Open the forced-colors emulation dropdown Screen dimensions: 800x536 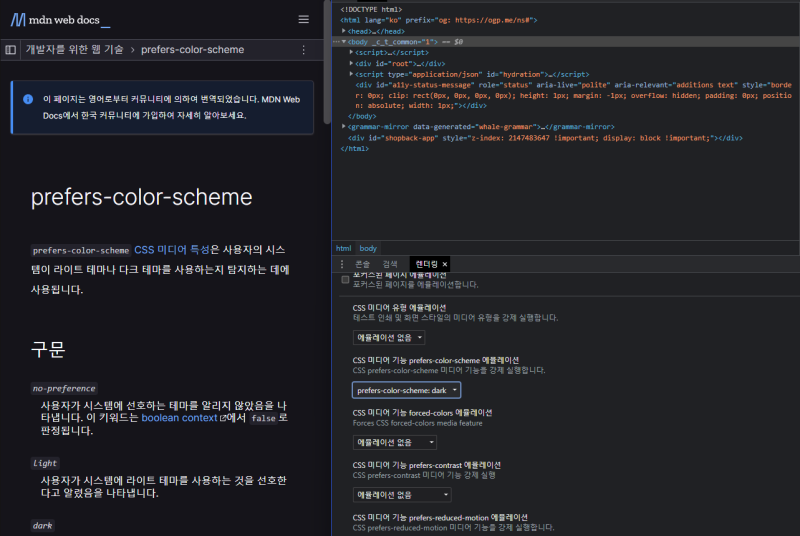[395, 443]
